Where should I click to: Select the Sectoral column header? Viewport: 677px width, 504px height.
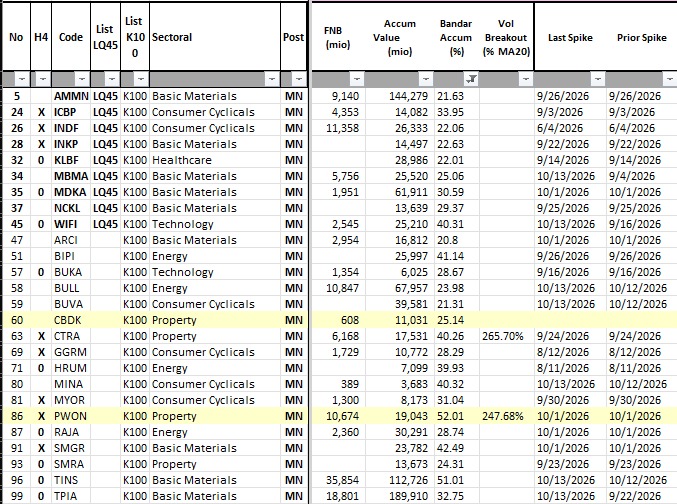tap(215, 37)
